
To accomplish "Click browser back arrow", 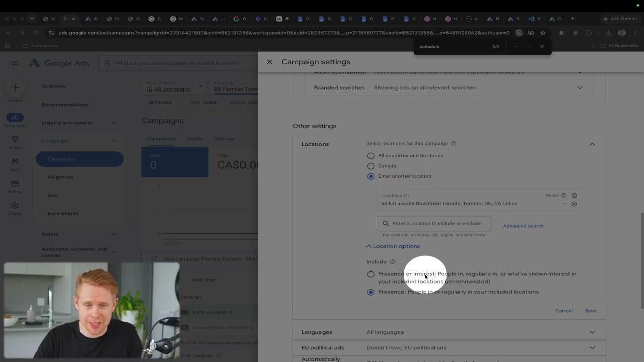I will click(x=9, y=33).
